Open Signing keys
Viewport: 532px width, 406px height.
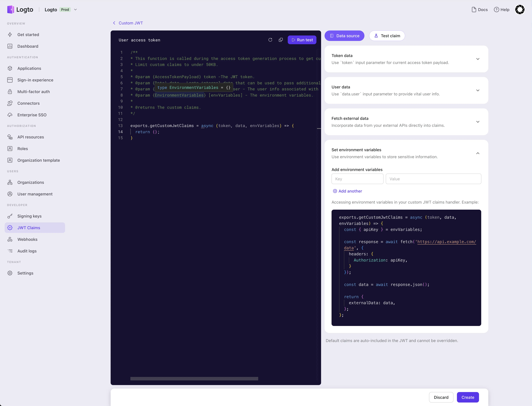click(x=29, y=216)
